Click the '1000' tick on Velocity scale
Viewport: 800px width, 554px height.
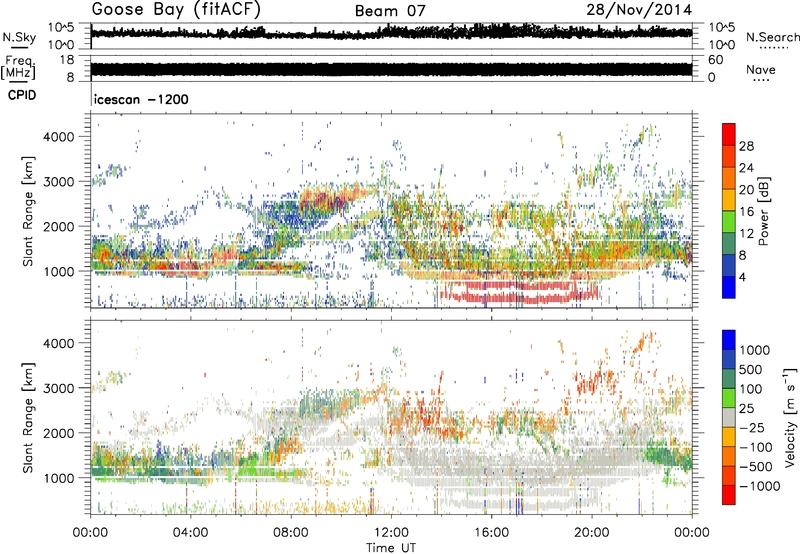point(755,350)
